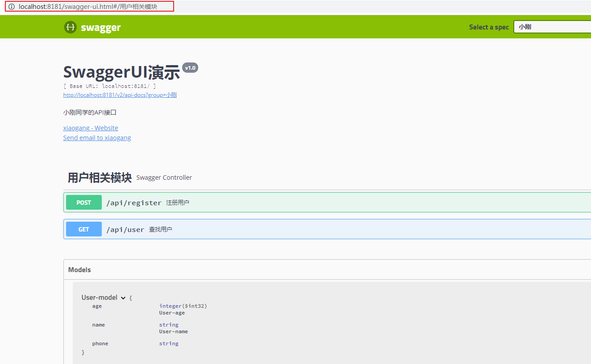Click the integer($int32) type text
This screenshot has width=591, height=364.
[183, 306]
